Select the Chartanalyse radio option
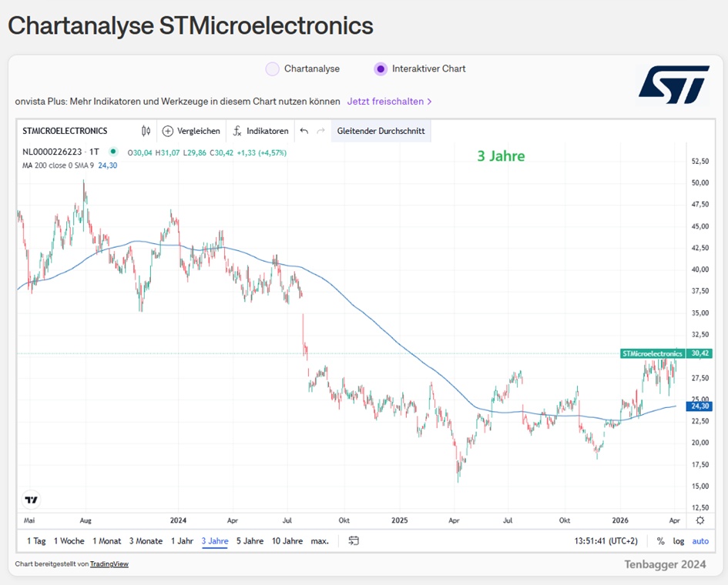Viewport: 728px width, 585px height. pos(273,69)
